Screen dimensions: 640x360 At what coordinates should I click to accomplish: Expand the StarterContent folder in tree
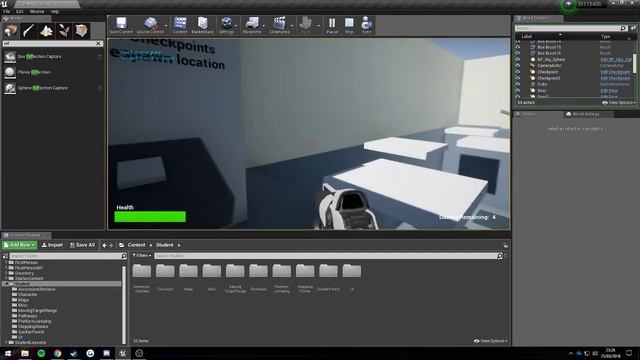[6, 278]
